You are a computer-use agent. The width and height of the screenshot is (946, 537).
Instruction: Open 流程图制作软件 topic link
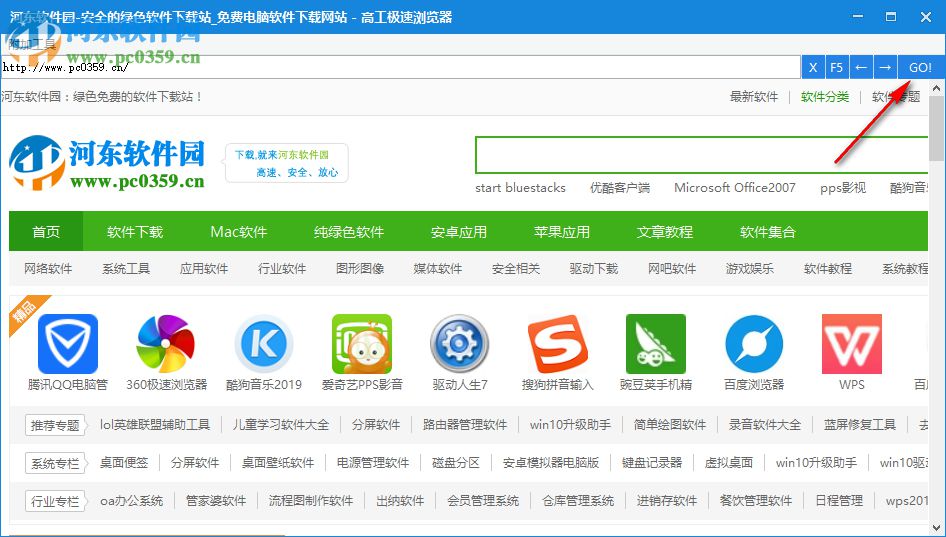[311, 501]
